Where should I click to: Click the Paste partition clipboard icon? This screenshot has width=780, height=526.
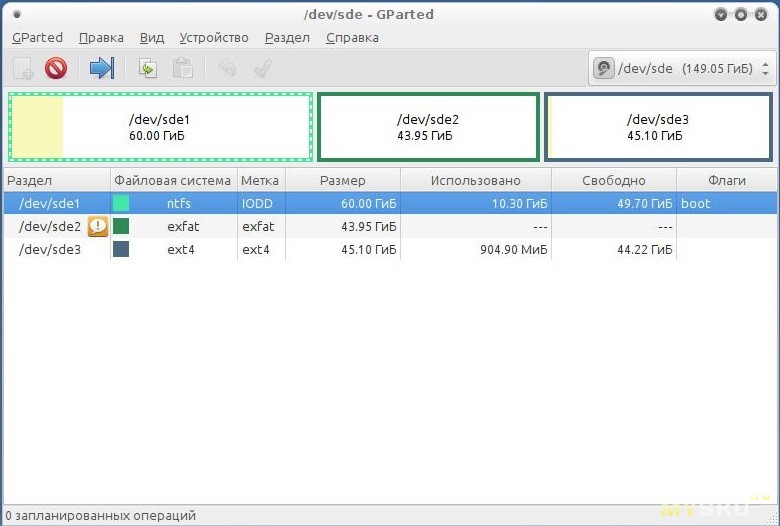[183, 68]
